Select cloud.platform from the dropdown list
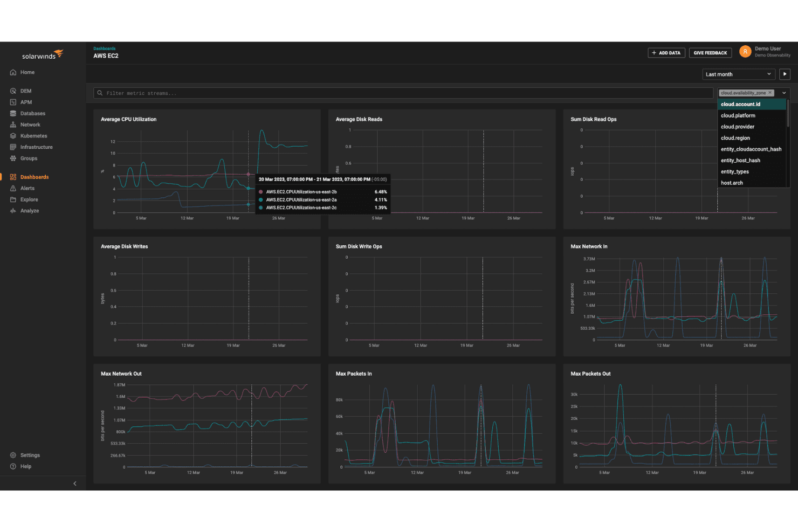798x532 pixels. click(x=752, y=116)
